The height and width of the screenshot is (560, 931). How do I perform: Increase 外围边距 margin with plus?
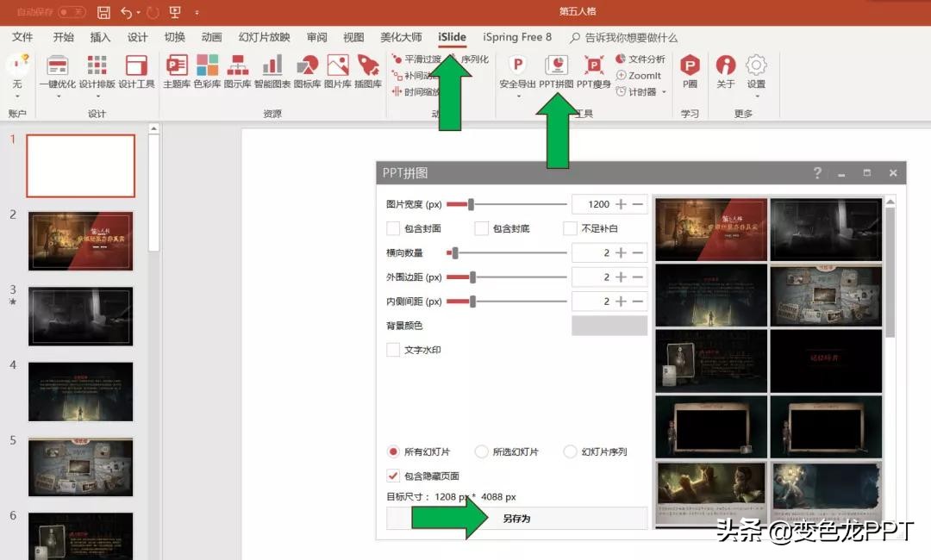click(x=621, y=277)
